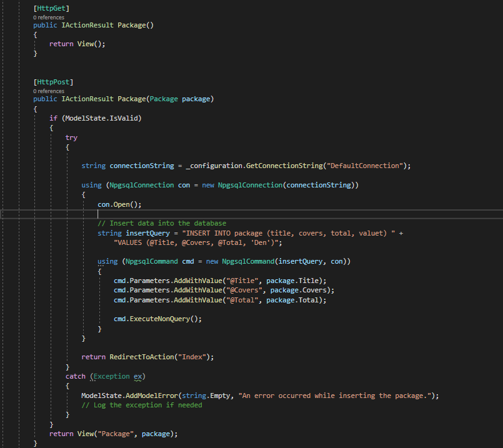Click the ModelState.AddModelError call
The image size is (503, 448).
coord(131,396)
